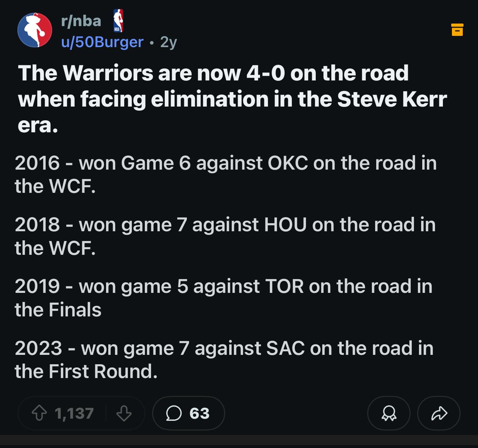
Task: Click the 2y post timestamp
Action: [x=168, y=42]
